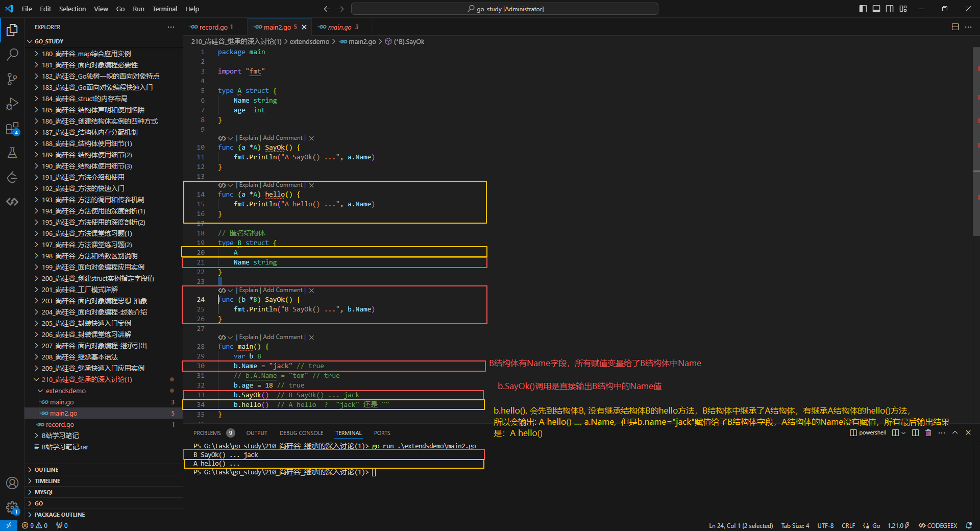980x531 pixels.
Task: Open the File menu
Action: (27, 9)
